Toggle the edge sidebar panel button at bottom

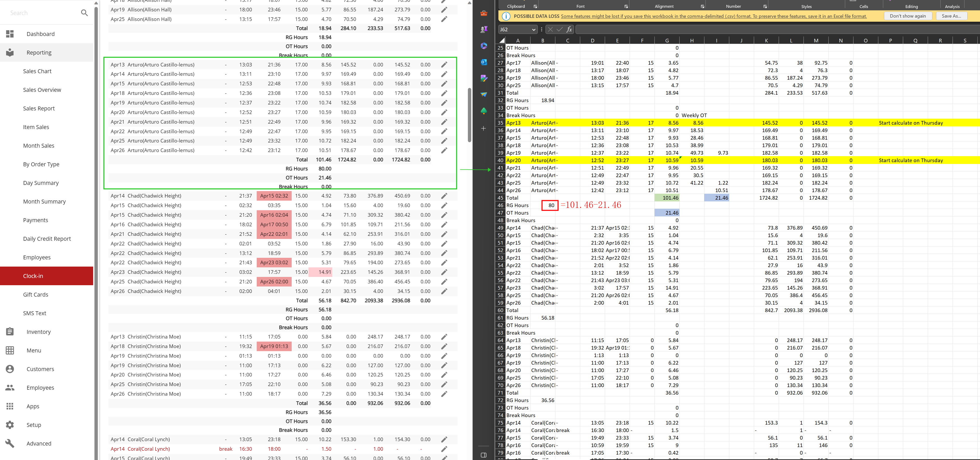[x=484, y=455]
